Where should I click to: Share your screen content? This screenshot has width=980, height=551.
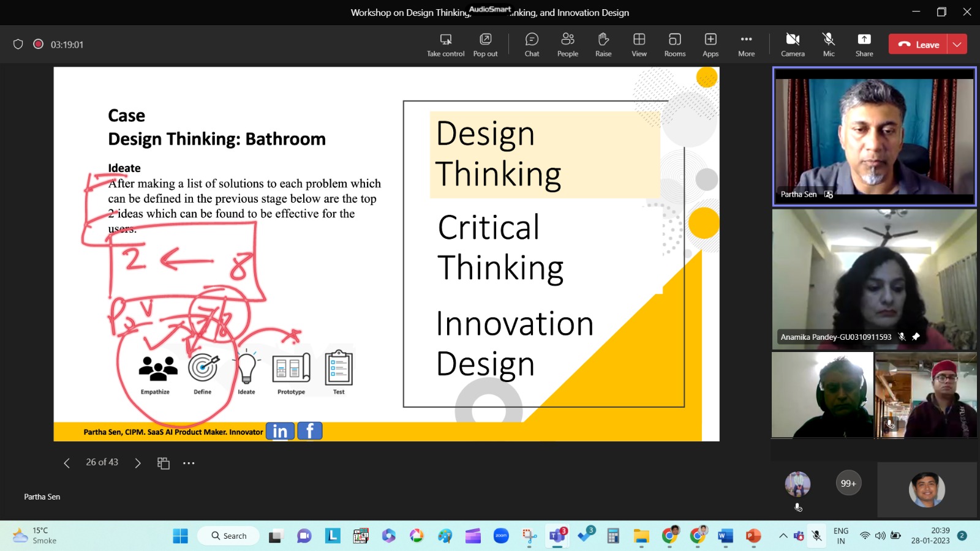[x=864, y=45]
